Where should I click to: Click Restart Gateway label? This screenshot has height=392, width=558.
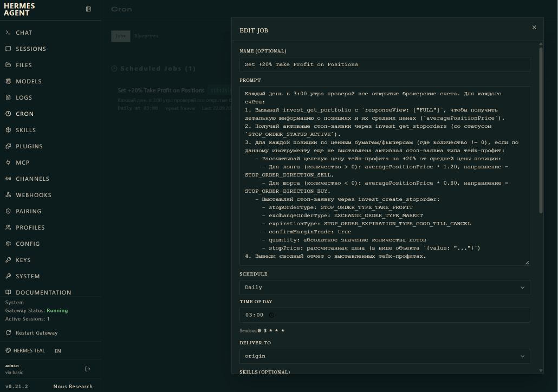point(37,333)
